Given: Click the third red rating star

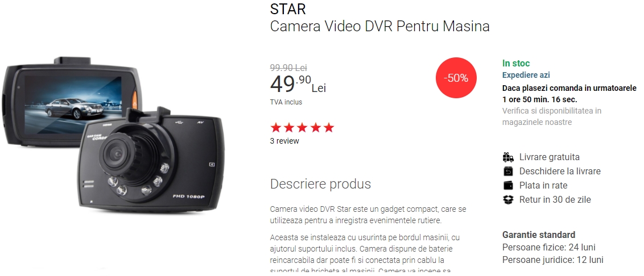Looking at the screenshot, I should (x=302, y=128).
